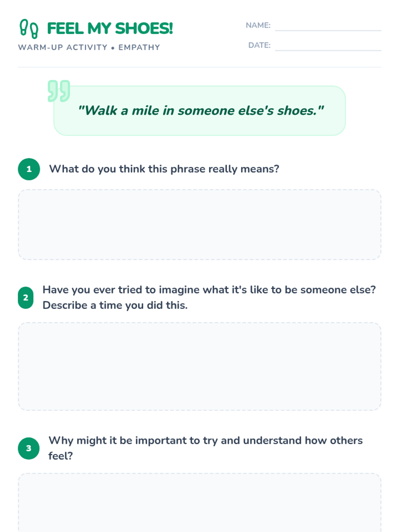
Task: Click the green number 3 badge
Action: (29, 448)
